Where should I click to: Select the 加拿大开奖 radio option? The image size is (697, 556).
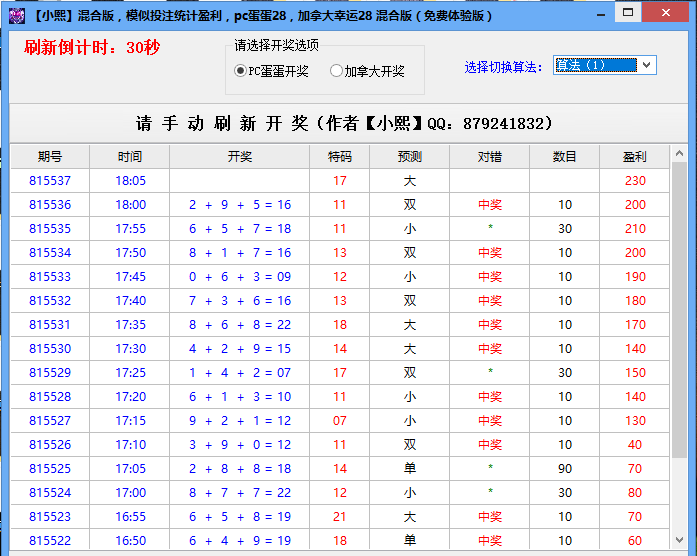[367, 71]
